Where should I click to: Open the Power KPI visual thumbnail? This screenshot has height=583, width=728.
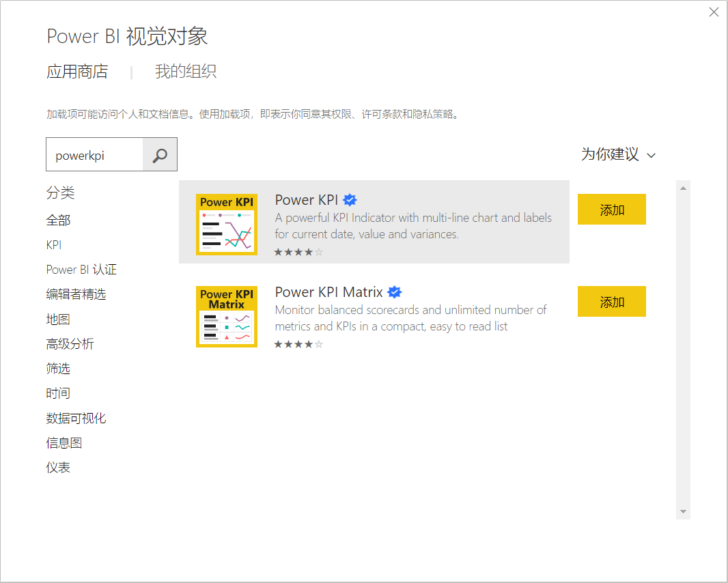(227, 224)
